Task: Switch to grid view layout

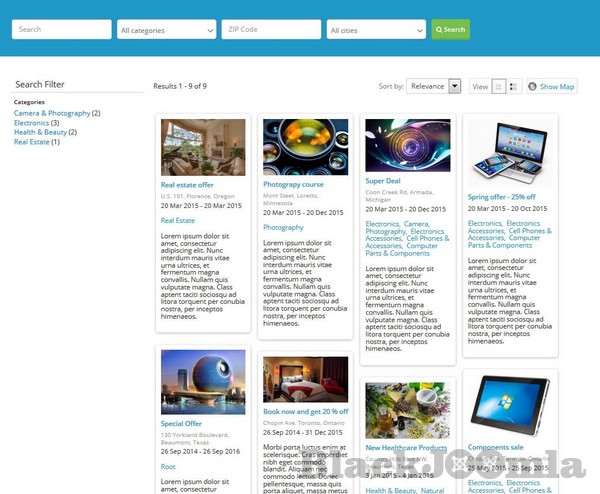Action: click(499, 87)
